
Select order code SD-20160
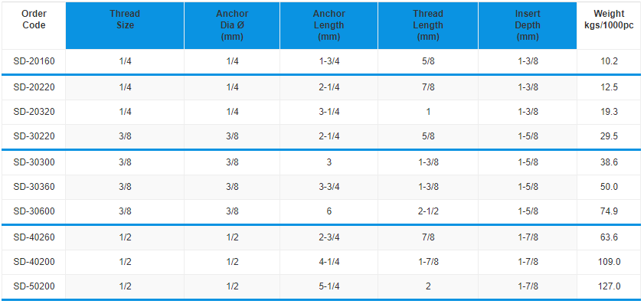34,61
